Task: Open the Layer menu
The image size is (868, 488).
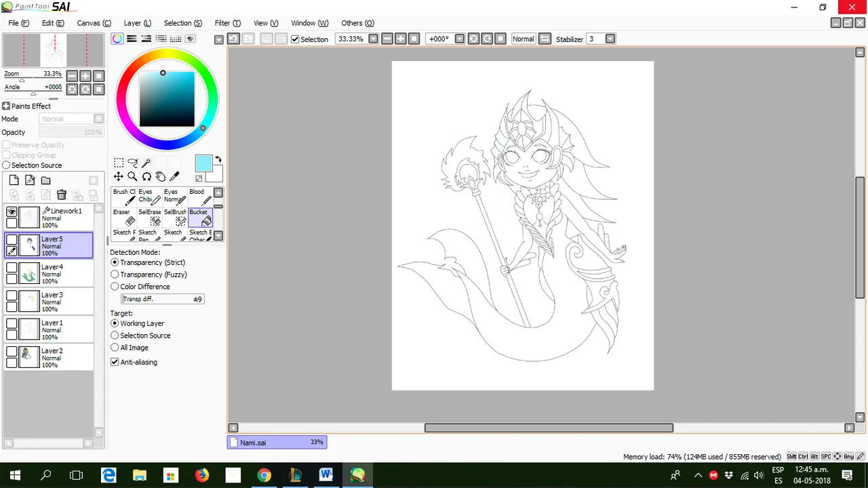Action: click(137, 23)
